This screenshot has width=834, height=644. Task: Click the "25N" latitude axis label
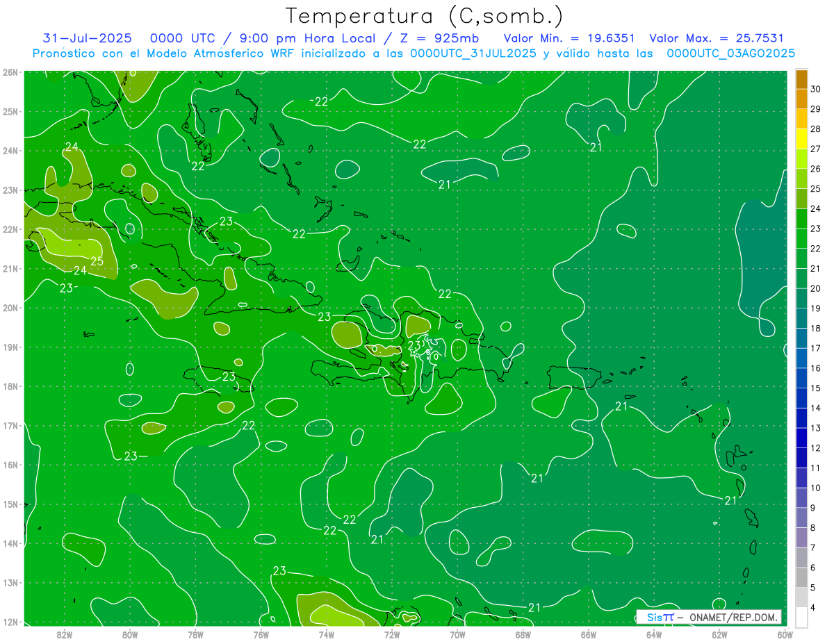10,112
